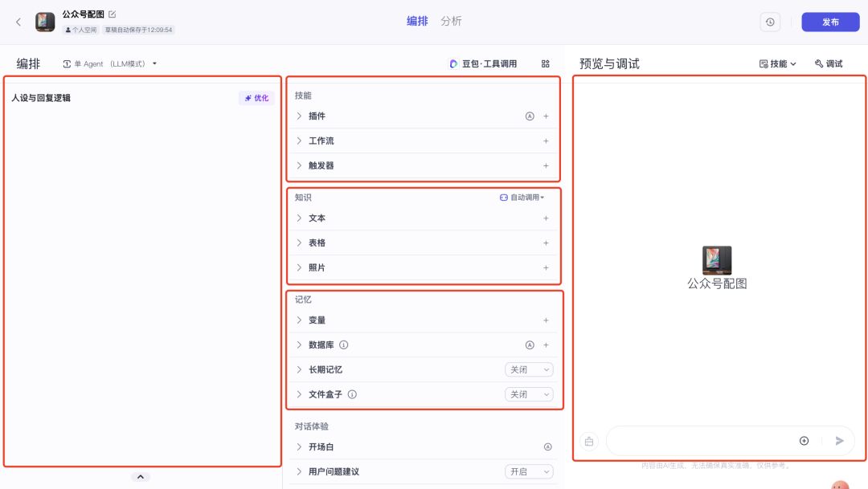Screen dimensions: 868x489
Task: Open the 长期记忆 关闭 dropdown
Action: click(529, 370)
